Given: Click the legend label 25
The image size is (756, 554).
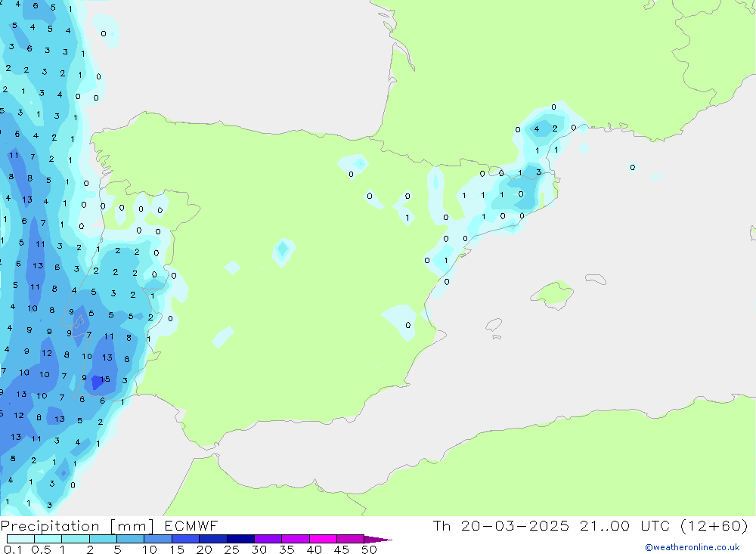Looking at the screenshot, I should 232,549.
